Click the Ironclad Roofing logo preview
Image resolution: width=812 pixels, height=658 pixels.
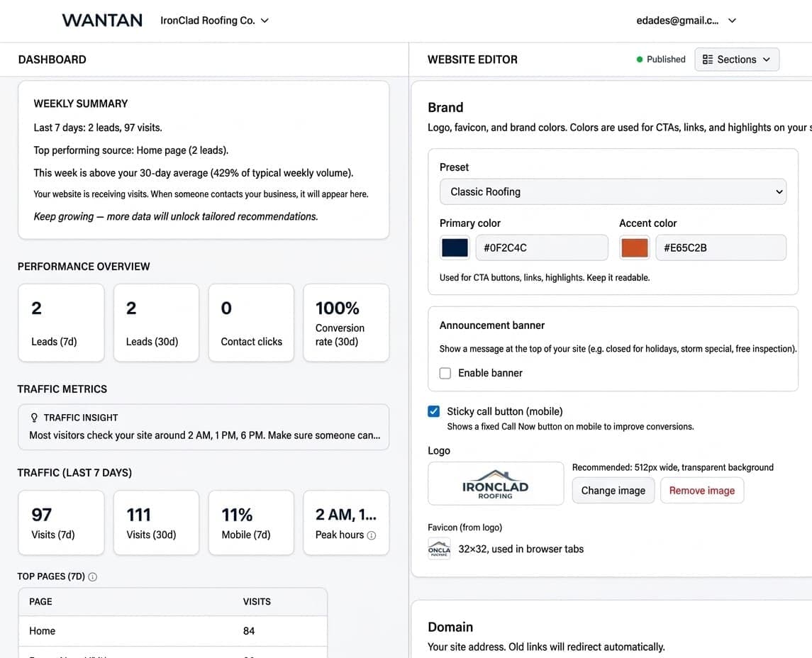coord(495,483)
